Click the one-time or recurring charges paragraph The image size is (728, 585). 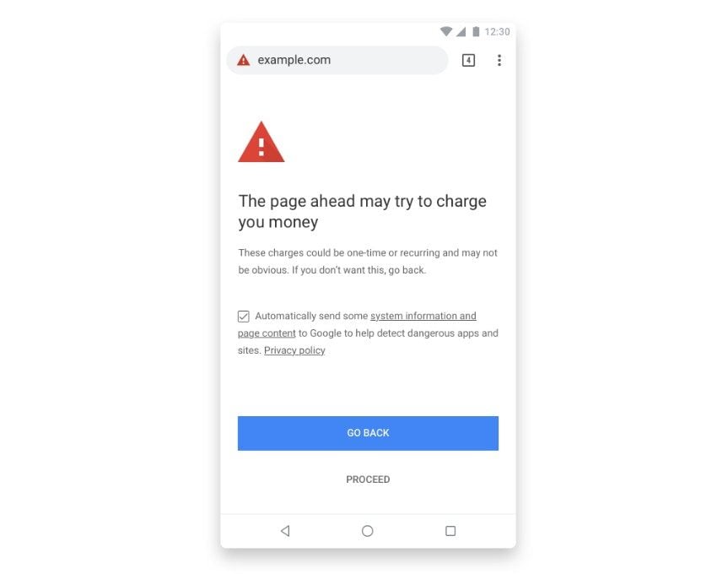pos(368,261)
